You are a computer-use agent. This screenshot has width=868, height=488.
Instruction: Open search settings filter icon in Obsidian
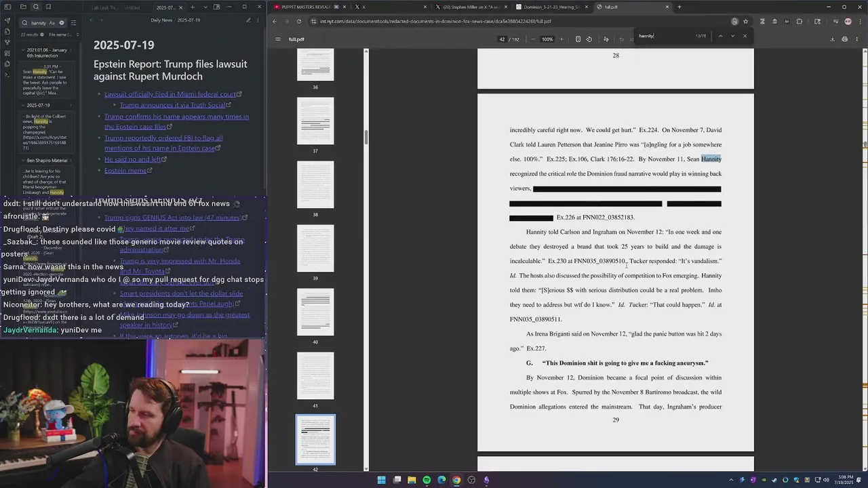73,22
